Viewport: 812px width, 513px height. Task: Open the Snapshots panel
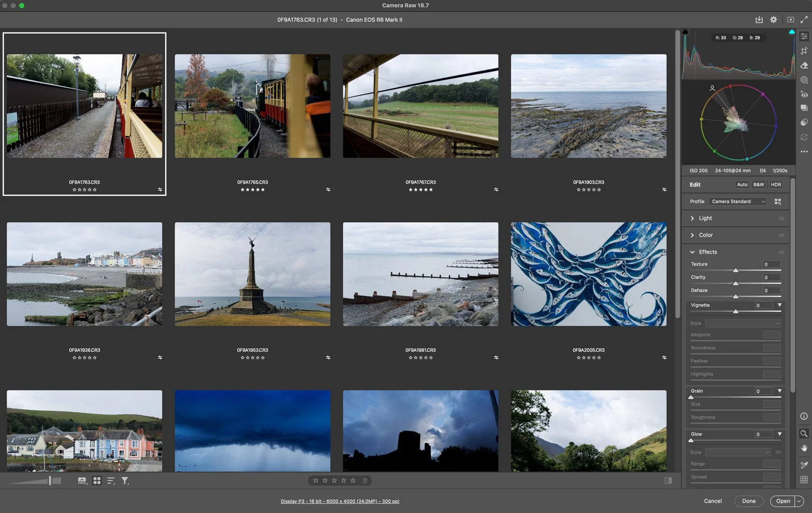tap(804, 108)
